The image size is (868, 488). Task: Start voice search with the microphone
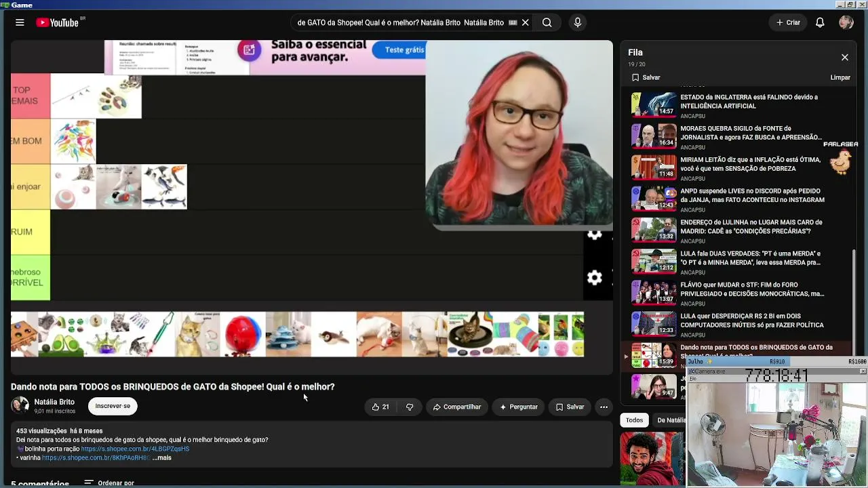pos(578,22)
